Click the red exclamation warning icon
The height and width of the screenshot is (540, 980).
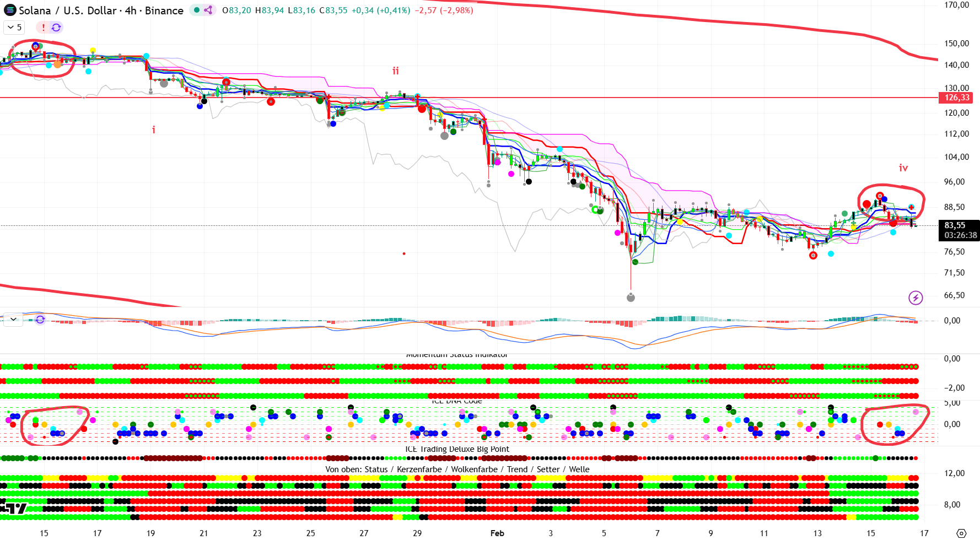[x=43, y=27]
